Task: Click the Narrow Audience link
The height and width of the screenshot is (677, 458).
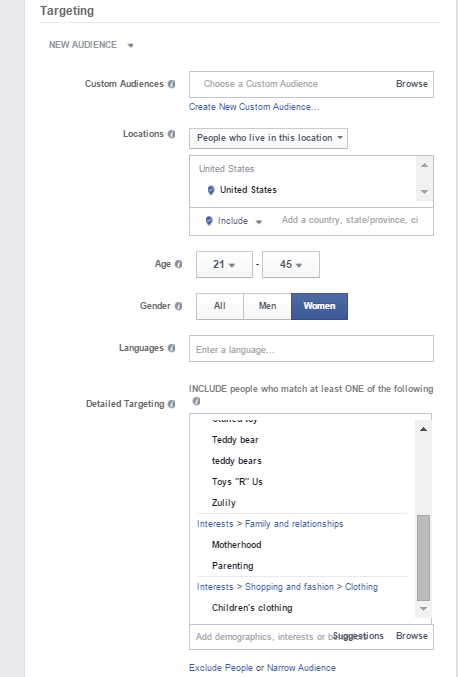Action: [301, 668]
